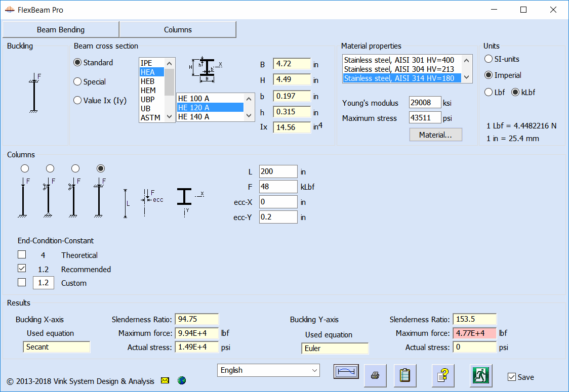The height and width of the screenshot is (392, 569).
Task: Select HE 140 A profile
Action: coord(210,116)
